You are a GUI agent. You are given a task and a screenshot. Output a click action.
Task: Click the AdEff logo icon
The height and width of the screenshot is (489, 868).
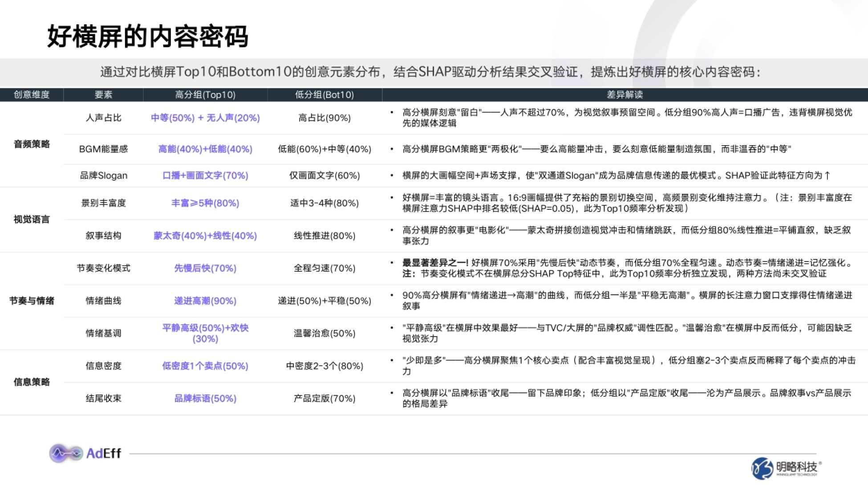66,453
